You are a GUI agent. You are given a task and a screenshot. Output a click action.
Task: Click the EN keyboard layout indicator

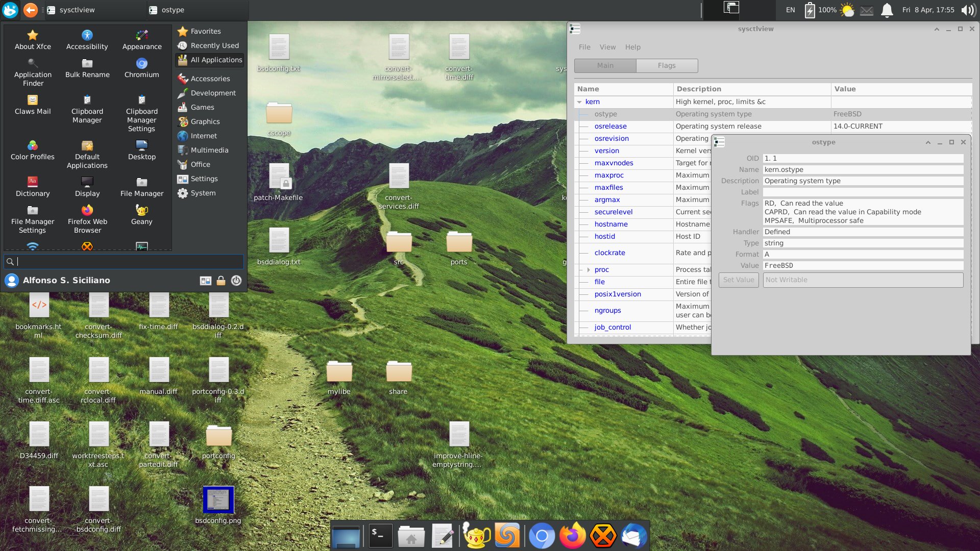tap(790, 10)
